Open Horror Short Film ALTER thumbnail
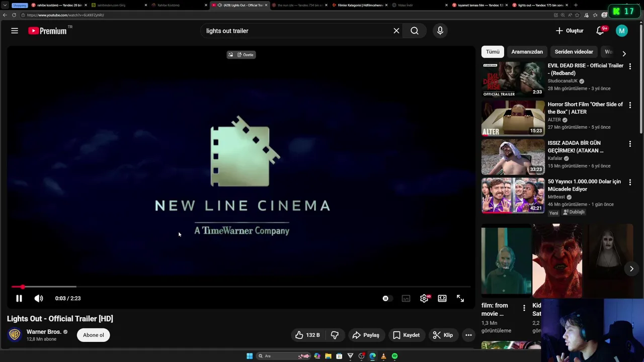The height and width of the screenshot is (362, 644). coord(513,118)
